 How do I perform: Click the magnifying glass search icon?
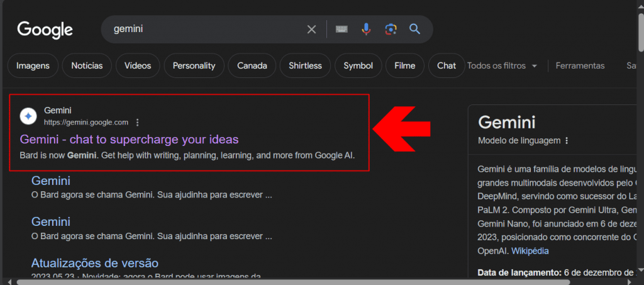415,29
